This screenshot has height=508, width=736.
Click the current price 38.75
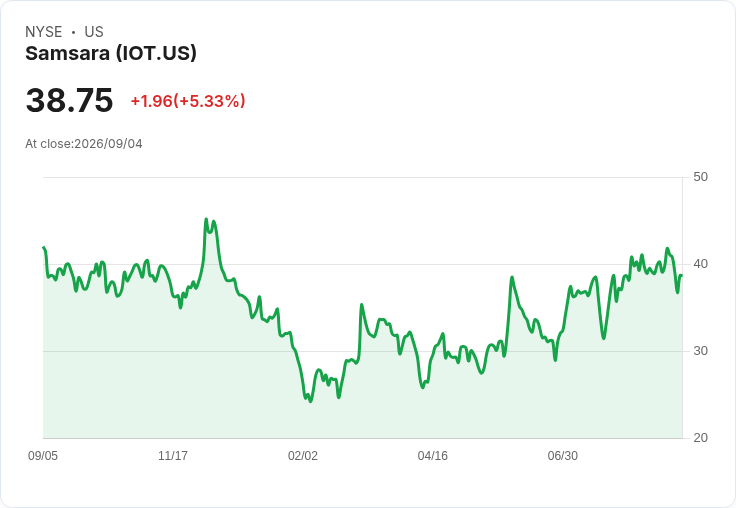69,100
